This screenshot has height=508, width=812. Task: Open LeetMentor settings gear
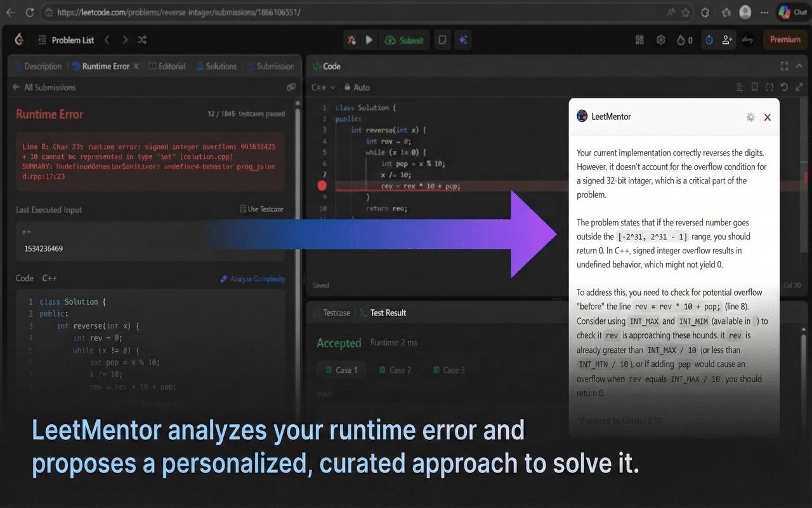[x=750, y=117]
